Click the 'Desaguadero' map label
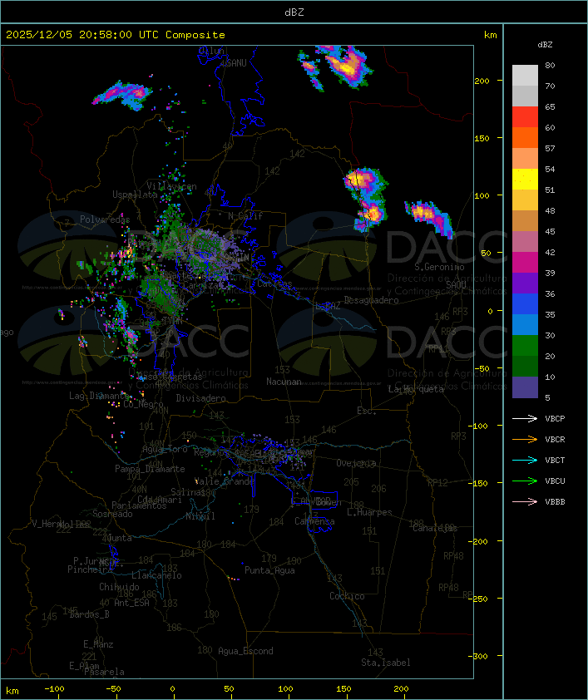Screen dimensions: 588x700 (x=371, y=300)
